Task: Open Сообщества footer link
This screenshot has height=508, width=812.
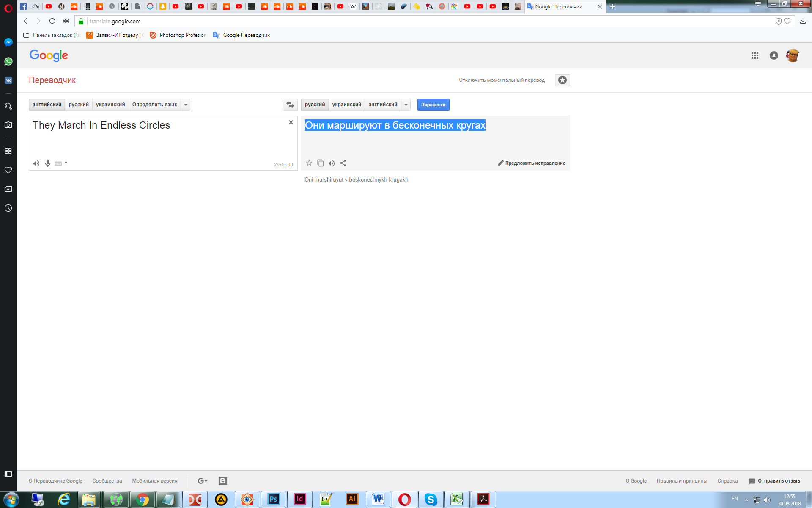Action: pos(107,481)
